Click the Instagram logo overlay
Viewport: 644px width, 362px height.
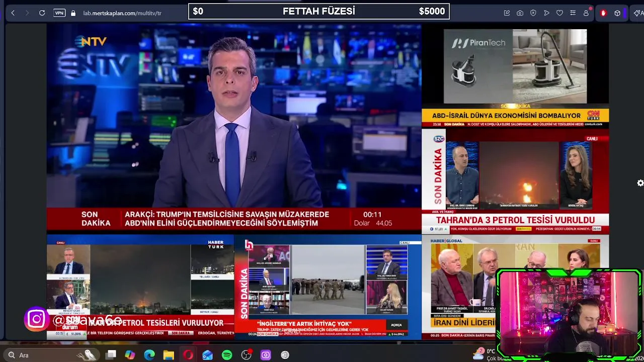[37, 319]
